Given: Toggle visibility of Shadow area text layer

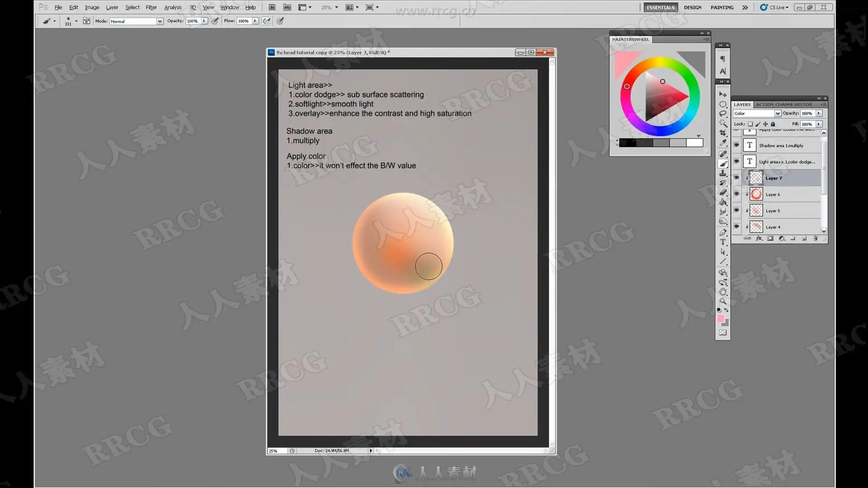Looking at the screenshot, I should tap(736, 145).
